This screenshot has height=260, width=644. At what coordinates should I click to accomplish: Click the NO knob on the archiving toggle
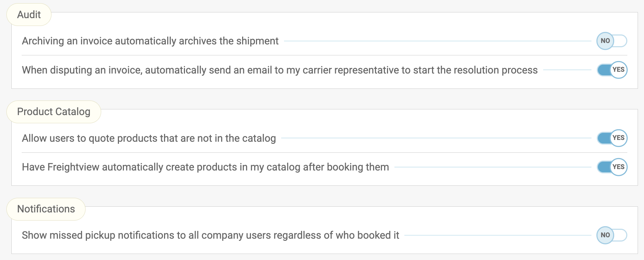(605, 41)
